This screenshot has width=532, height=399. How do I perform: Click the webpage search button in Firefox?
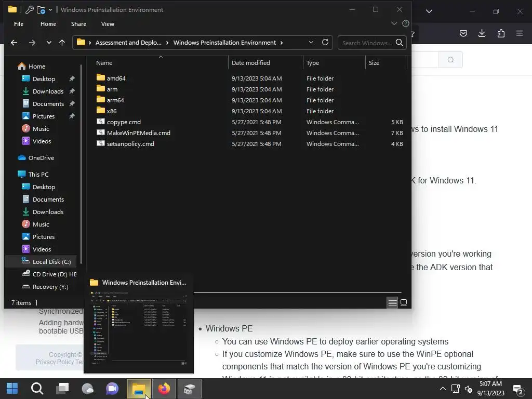pos(450,60)
